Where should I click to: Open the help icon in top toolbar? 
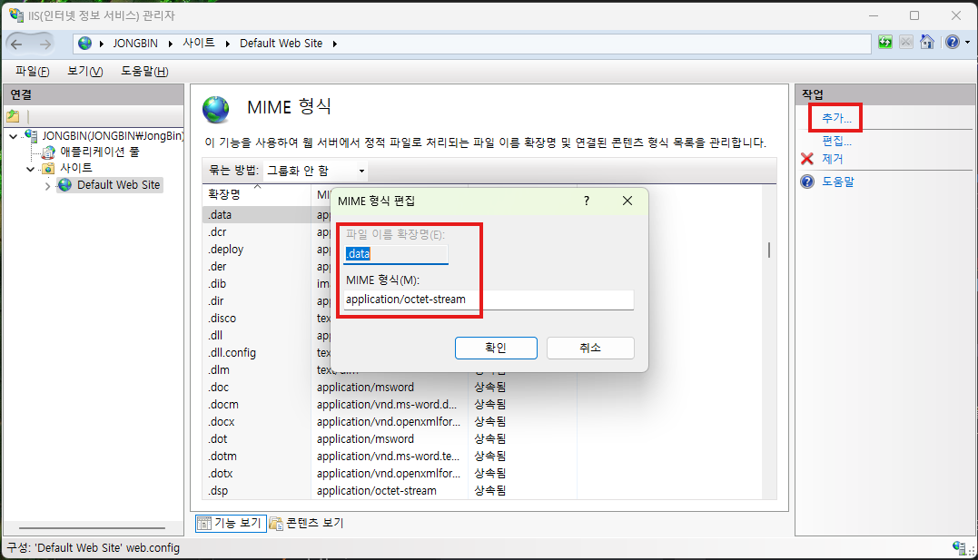click(x=953, y=43)
